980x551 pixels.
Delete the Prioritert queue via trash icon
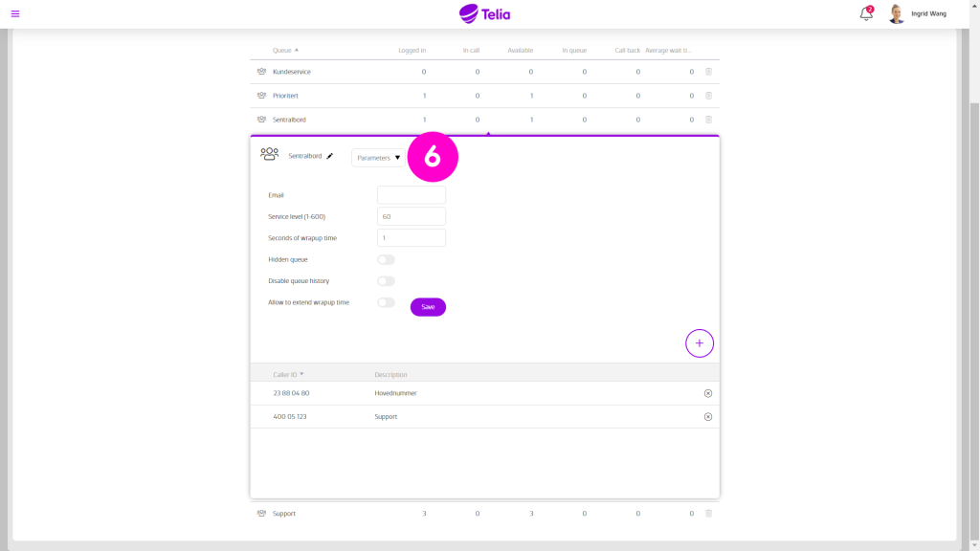pyautogui.click(x=707, y=95)
